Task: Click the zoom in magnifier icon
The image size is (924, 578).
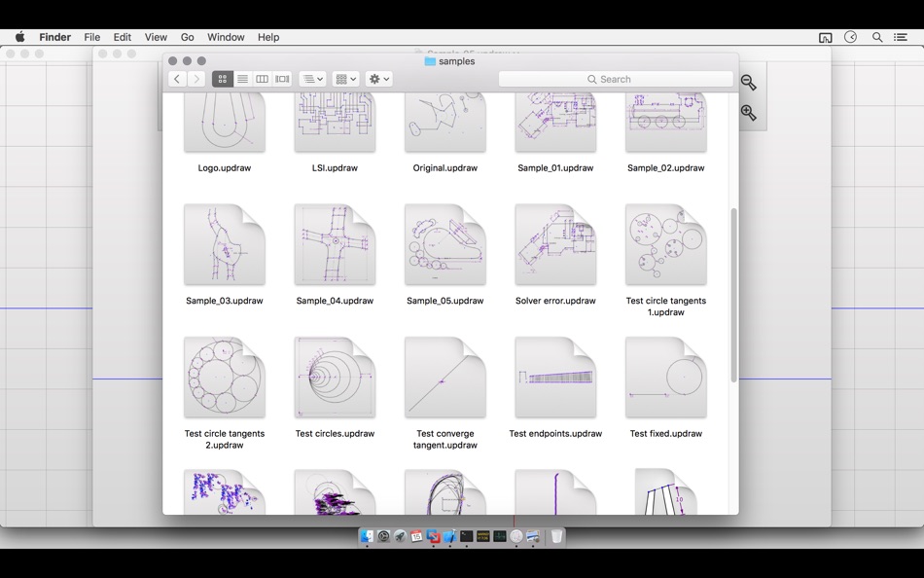Action: click(x=748, y=113)
